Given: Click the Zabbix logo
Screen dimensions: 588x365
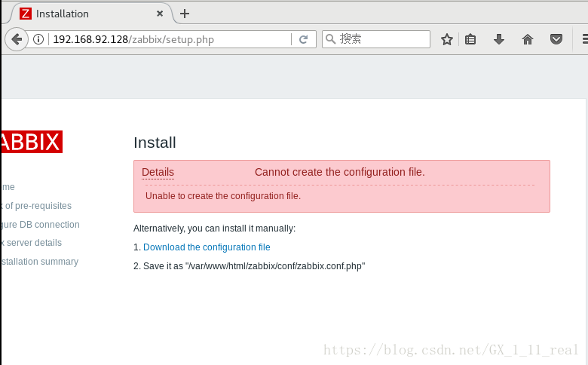Looking at the screenshot, I should pos(32,142).
